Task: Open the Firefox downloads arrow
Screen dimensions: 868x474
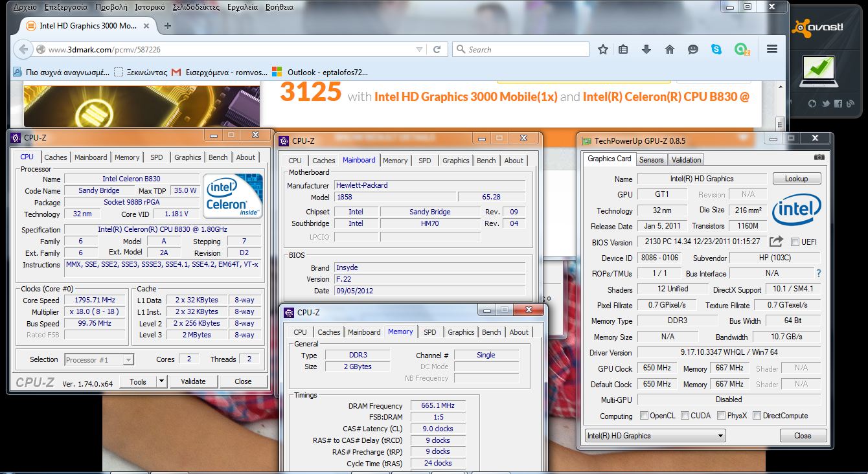Action: [646, 49]
